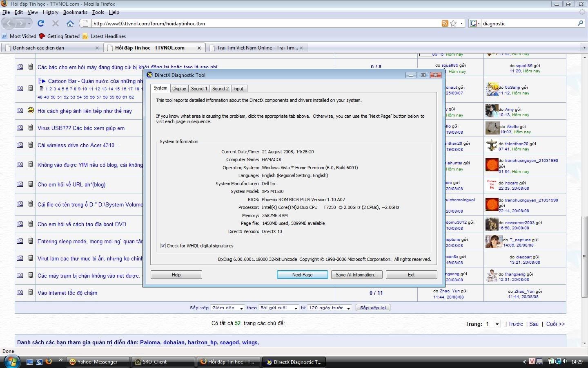The width and height of the screenshot is (588, 368).
Task: Click Firefox quick launch icon
Action: tap(49, 361)
